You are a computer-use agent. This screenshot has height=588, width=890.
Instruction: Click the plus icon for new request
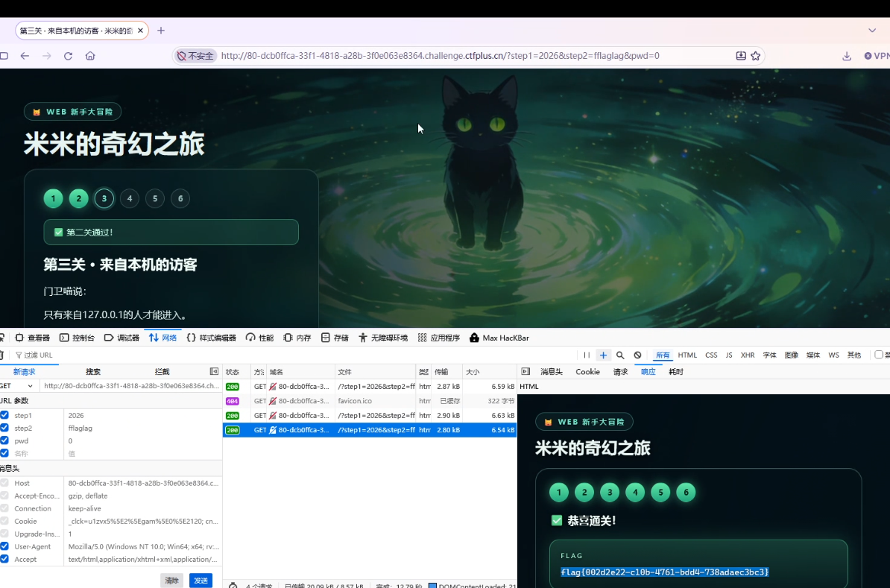pos(603,355)
